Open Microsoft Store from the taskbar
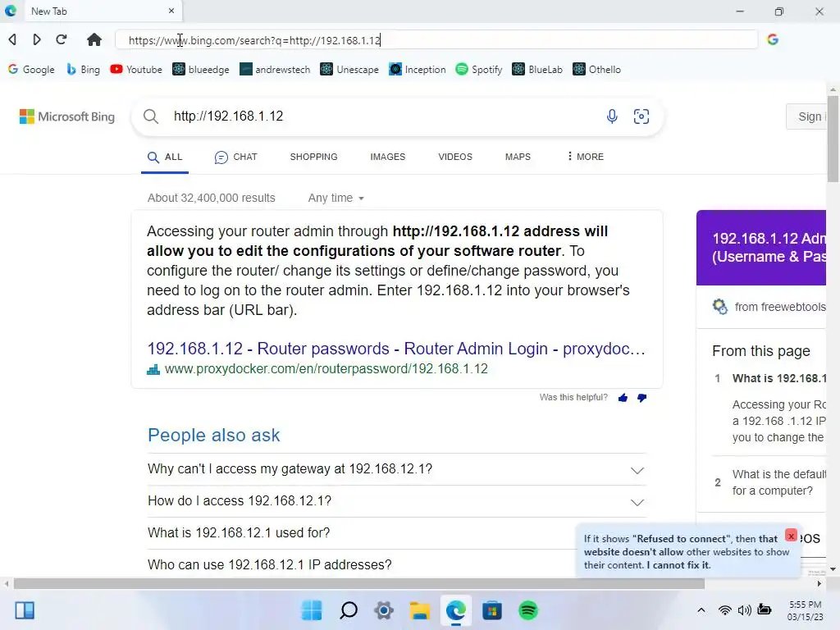Viewport: 840px width, 630px height. [492, 610]
